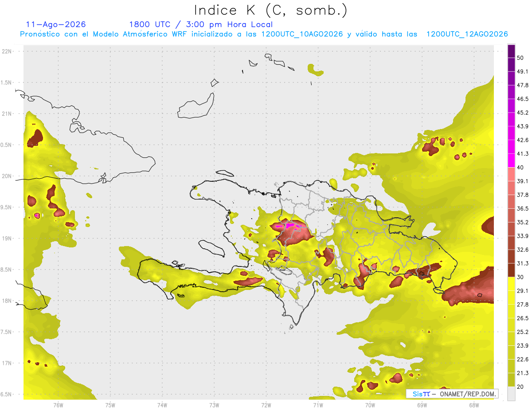The height and width of the screenshot is (411, 532).
Task: Click the "Indice K (C, somb.)" chart title
Action: click(270, 10)
